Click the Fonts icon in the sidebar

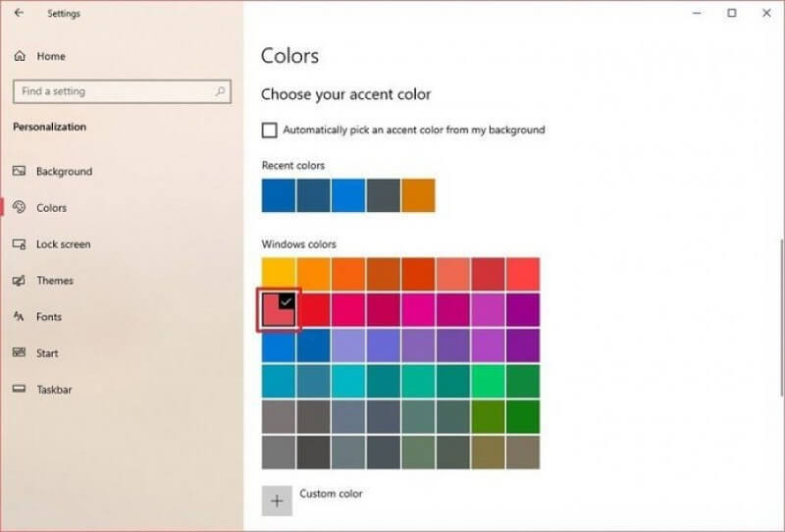(19, 316)
